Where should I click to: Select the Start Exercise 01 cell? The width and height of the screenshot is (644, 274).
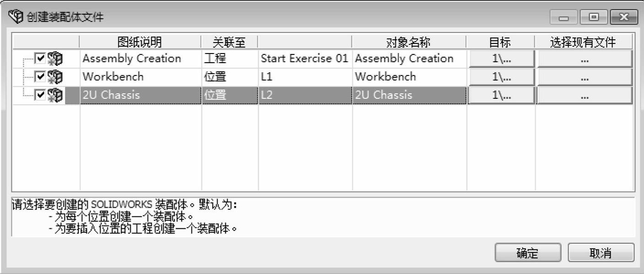click(304, 59)
